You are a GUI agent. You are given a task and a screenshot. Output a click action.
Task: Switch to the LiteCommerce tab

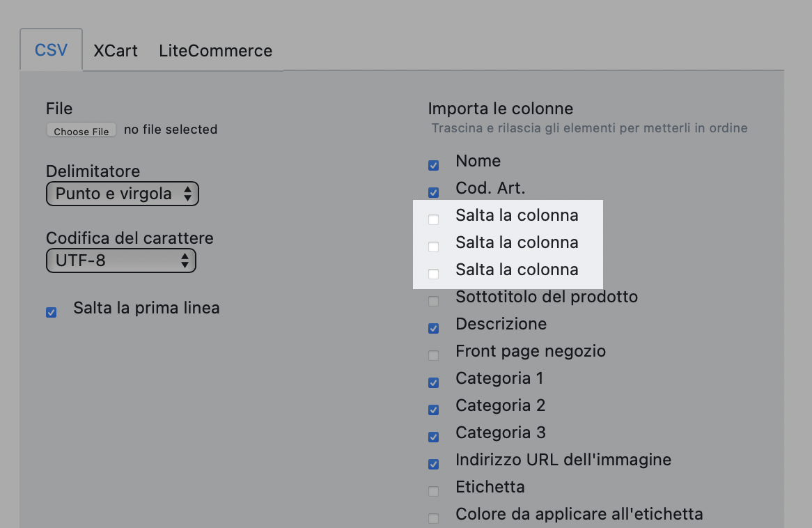(x=214, y=50)
